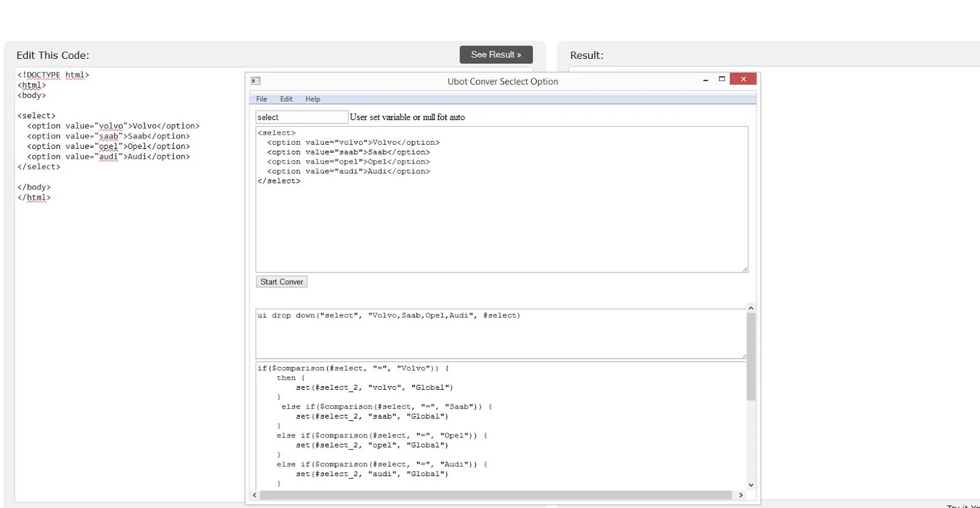Click the 'Edit This Code:' heading
Image resolution: width=980 pixels, height=508 pixels.
pos(53,55)
